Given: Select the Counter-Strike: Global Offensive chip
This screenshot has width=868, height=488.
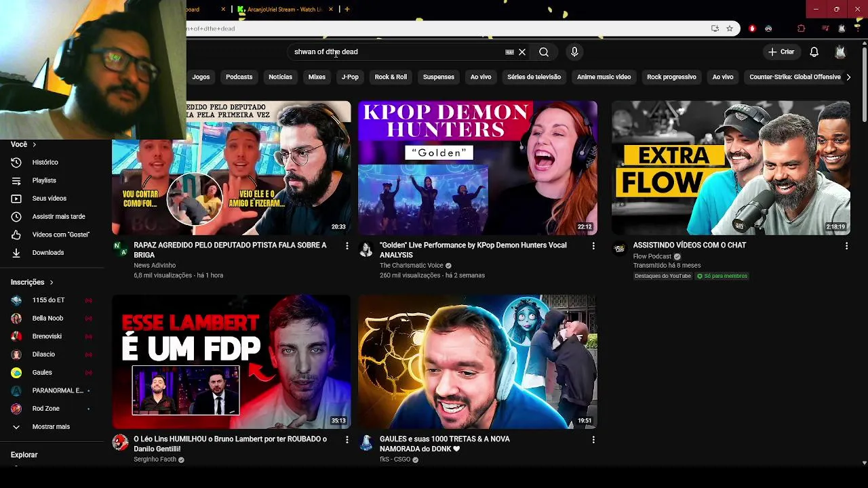Looking at the screenshot, I should [795, 77].
